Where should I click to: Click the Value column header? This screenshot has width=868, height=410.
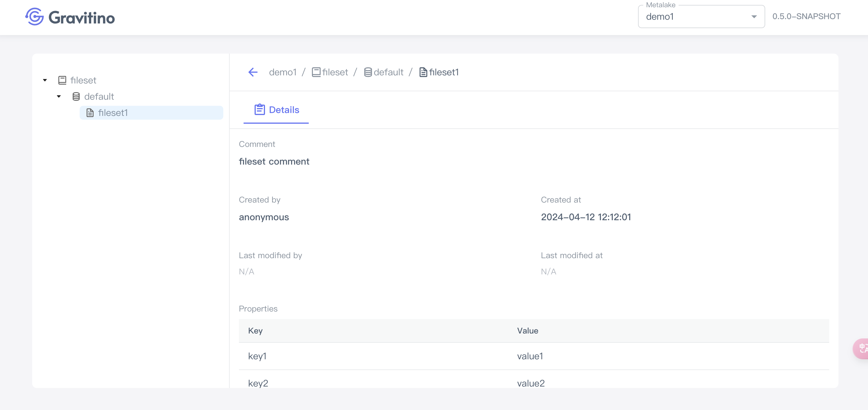pos(528,331)
